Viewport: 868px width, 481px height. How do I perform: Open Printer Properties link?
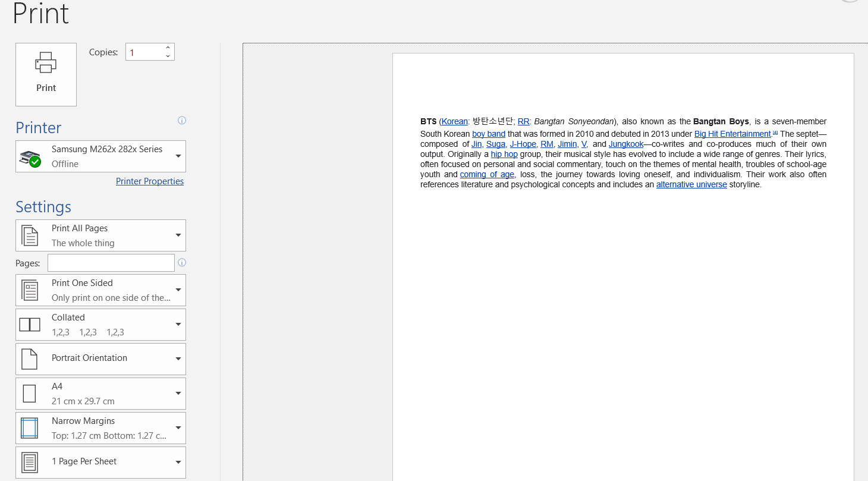(150, 181)
